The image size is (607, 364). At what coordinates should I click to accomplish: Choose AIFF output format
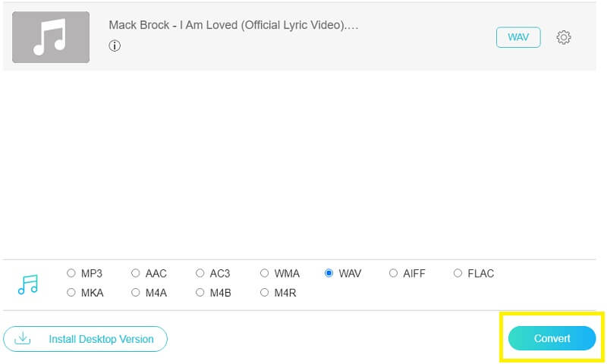point(394,273)
